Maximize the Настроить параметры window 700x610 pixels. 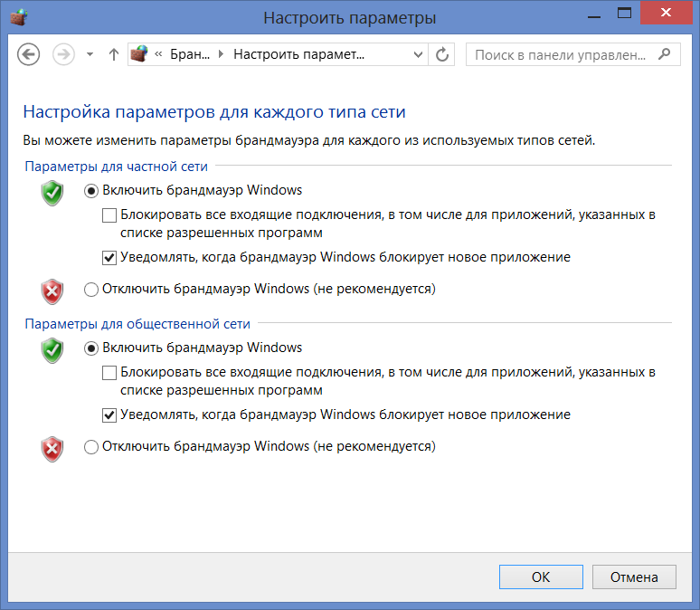tap(624, 14)
